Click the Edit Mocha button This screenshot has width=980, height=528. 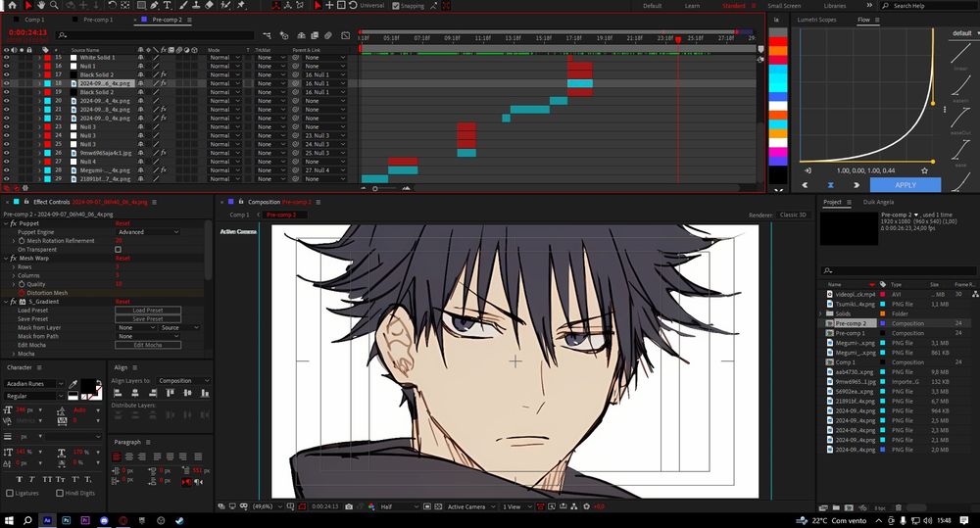(x=148, y=345)
